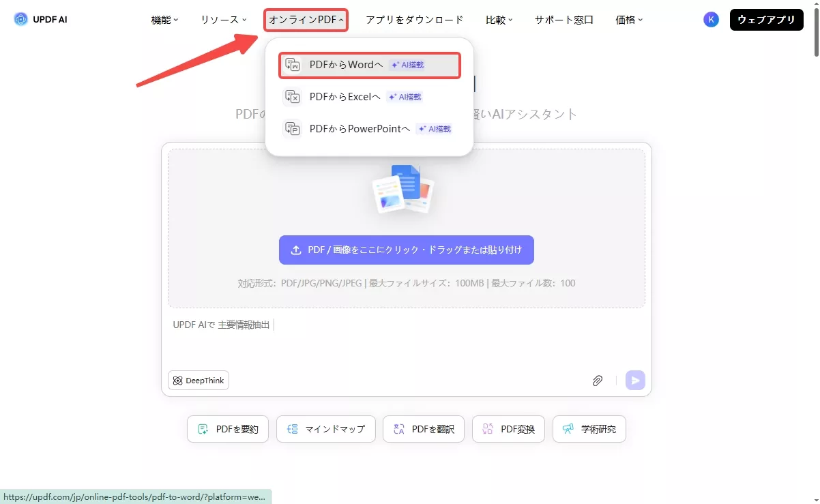Click the K user avatar
The height and width of the screenshot is (504, 820).
click(711, 19)
